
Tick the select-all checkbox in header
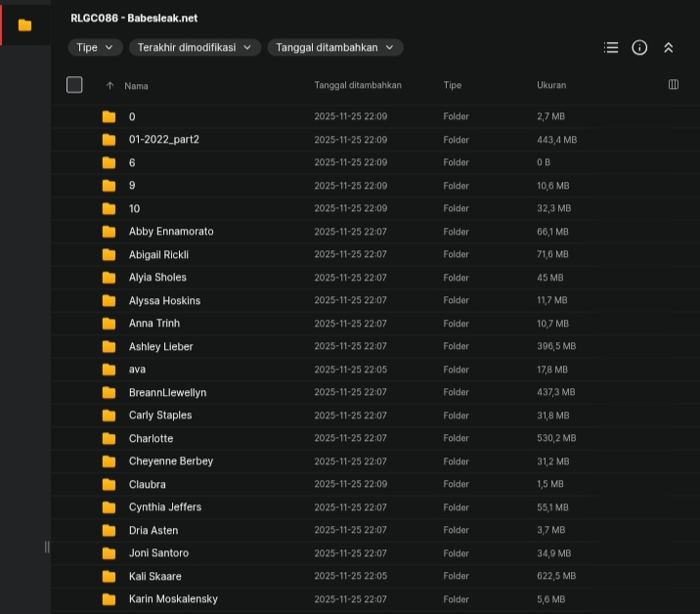click(74, 85)
